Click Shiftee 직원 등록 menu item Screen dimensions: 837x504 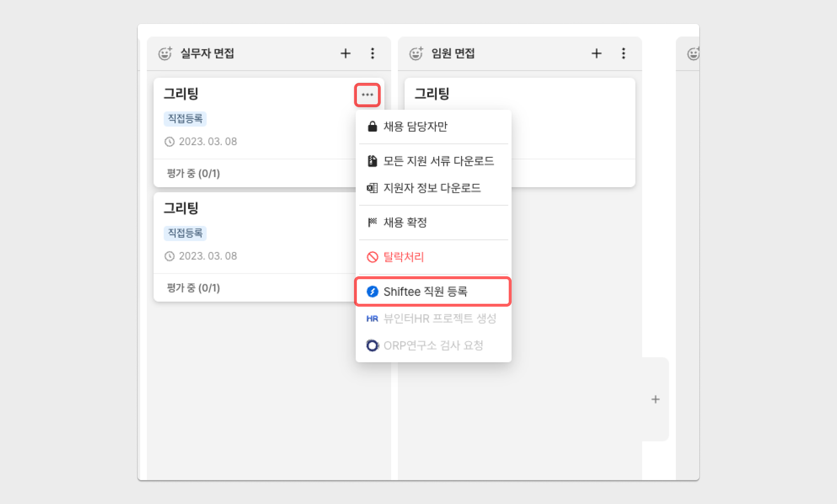click(x=425, y=291)
